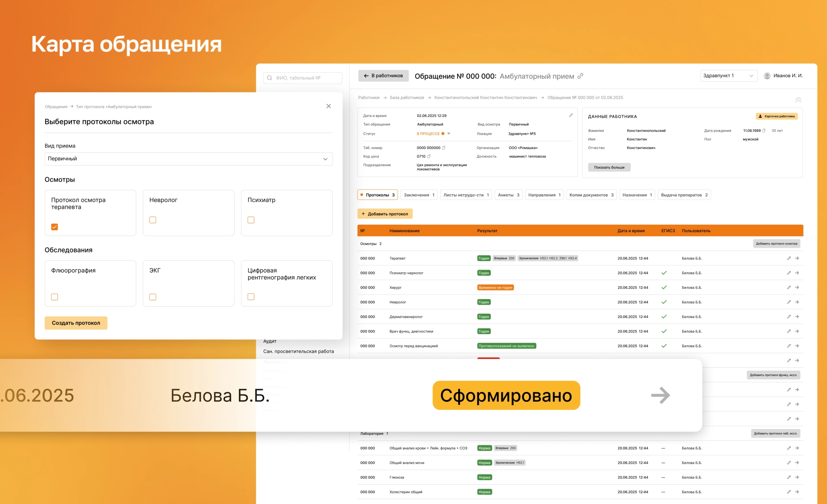Viewport: 827px width, 504px height.
Task: Switch to the Заключения tab
Action: point(418,195)
